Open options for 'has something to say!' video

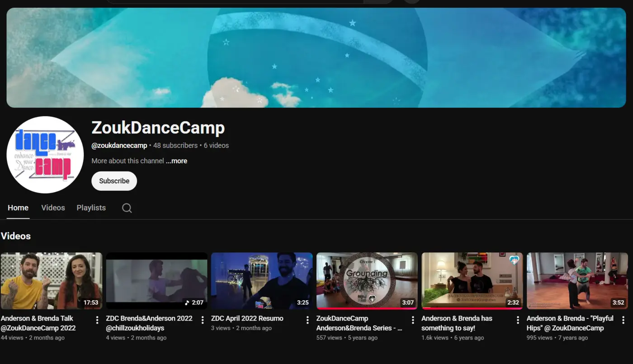tap(518, 320)
